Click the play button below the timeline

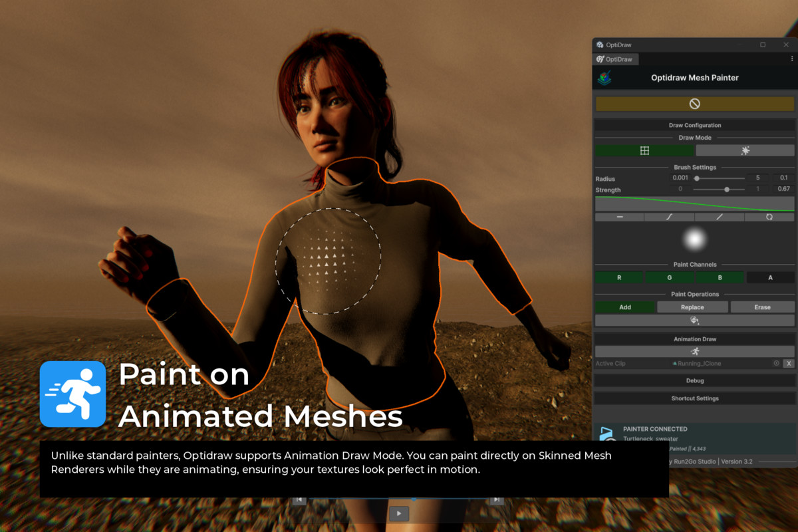point(399,513)
